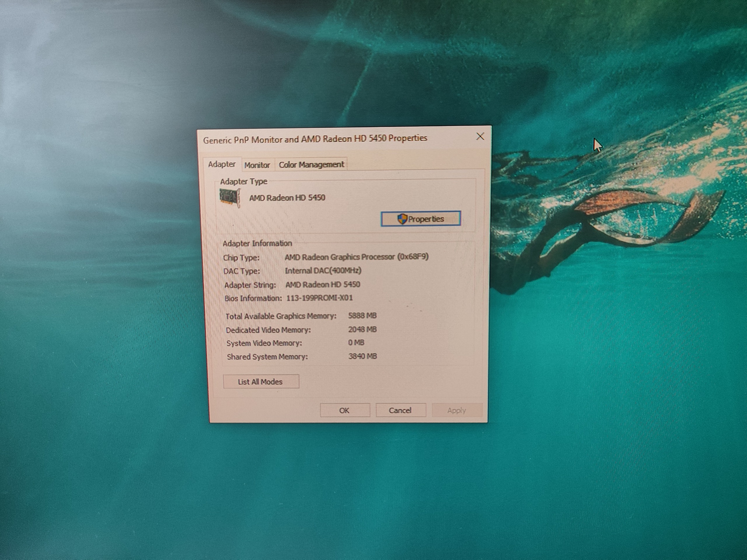
Task: Click the AMD Radeon HD 5450 adapter type name
Action: [x=287, y=198]
